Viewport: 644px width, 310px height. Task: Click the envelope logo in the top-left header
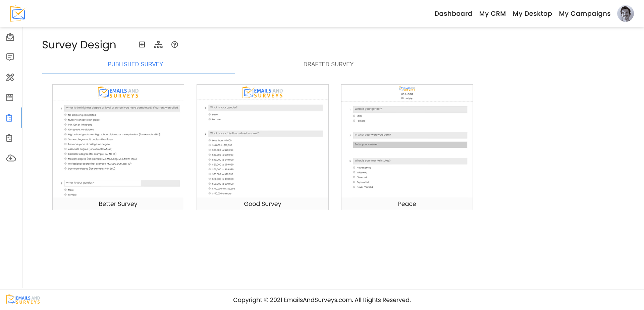(x=18, y=13)
